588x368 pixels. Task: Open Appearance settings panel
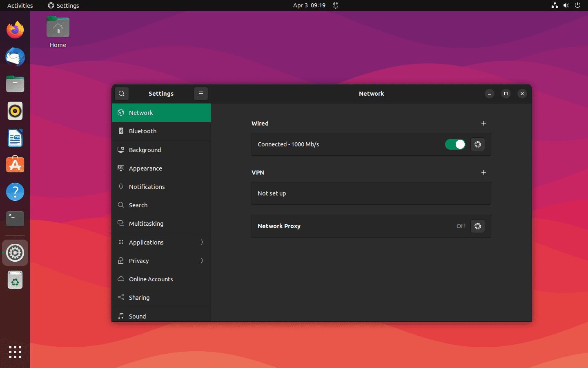coord(161,168)
